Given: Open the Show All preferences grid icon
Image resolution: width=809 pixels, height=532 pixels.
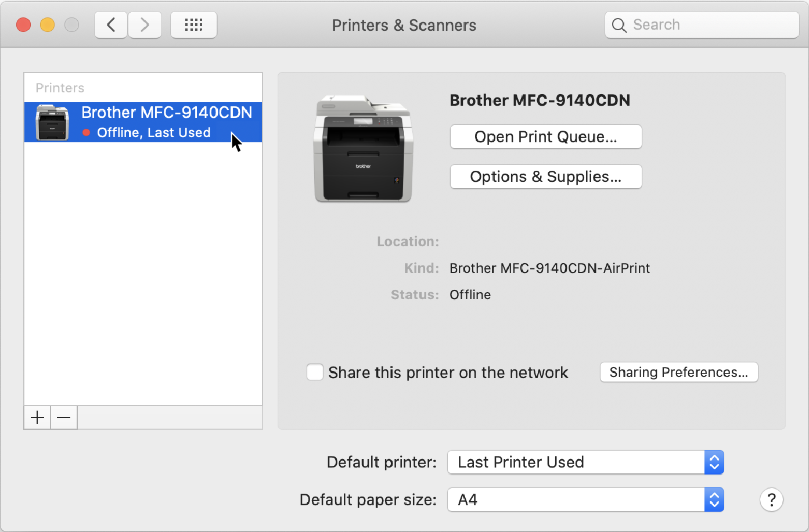Looking at the screenshot, I should (193, 24).
